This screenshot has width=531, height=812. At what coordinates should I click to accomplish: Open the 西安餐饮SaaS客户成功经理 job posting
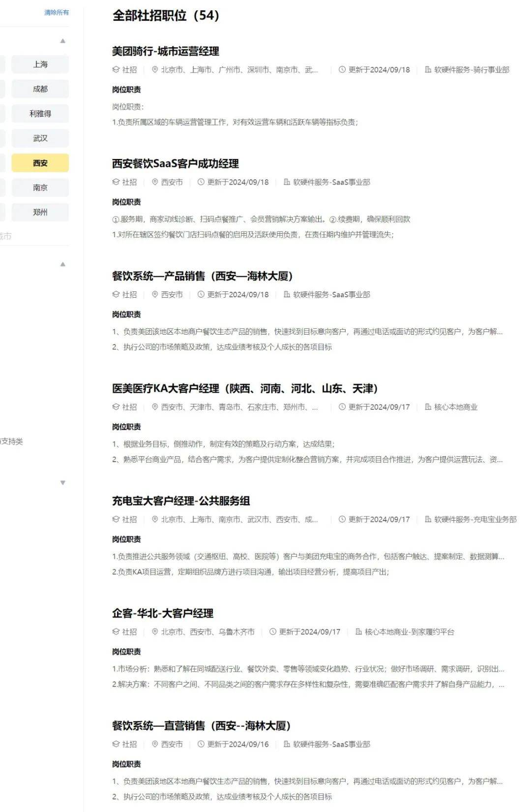click(x=176, y=163)
